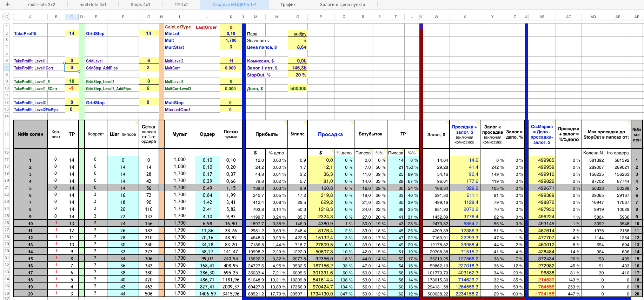The width and height of the screenshot is (644, 300).
Task: Click the Св.Маржа header cell
Action: click(x=542, y=134)
